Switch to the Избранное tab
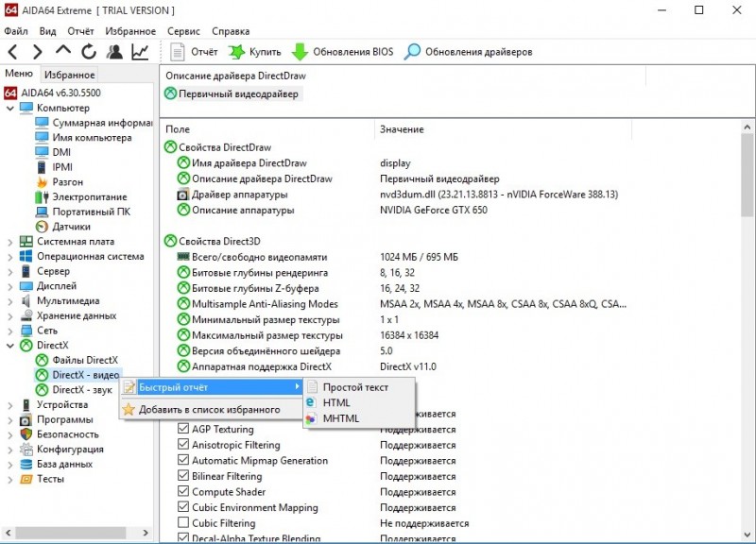Screen dimensions: 756x544 point(69,75)
